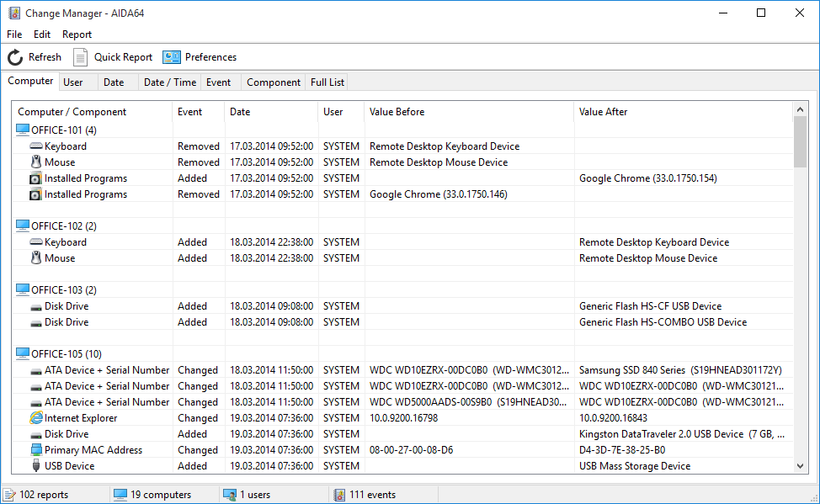The image size is (820, 504).
Task: Click the mouse icon under OFFICE-101
Action: coord(36,162)
